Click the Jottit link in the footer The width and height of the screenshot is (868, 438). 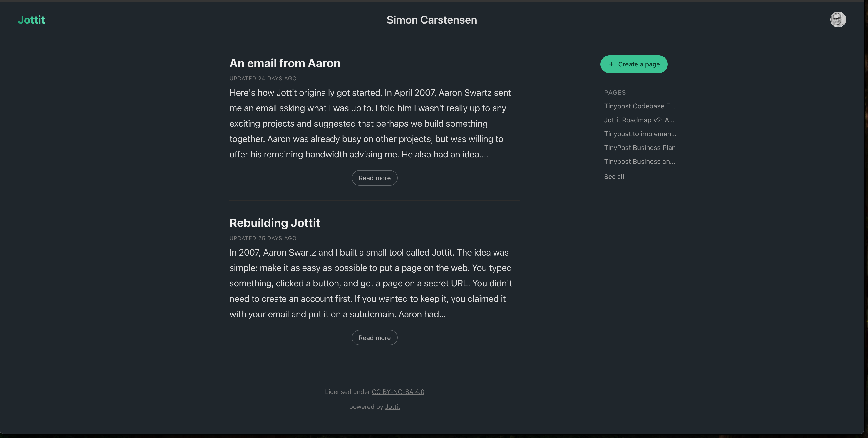click(392, 407)
